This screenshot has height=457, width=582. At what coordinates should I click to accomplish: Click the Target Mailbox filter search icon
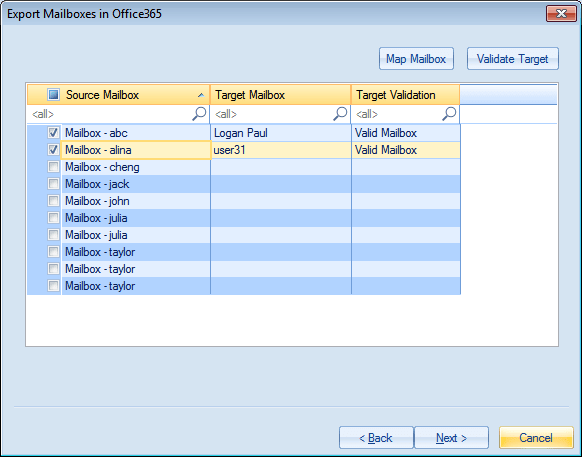click(340, 114)
